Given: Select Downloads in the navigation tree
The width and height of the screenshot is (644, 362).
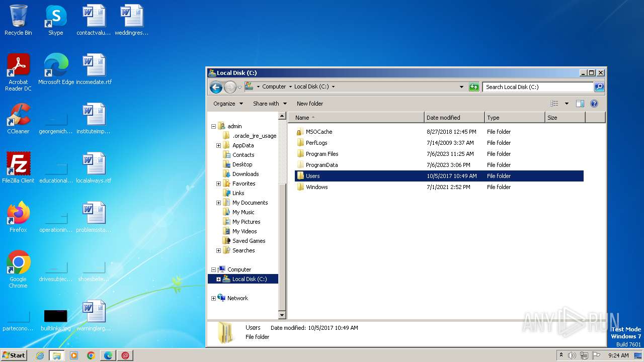Looking at the screenshot, I should (x=246, y=174).
